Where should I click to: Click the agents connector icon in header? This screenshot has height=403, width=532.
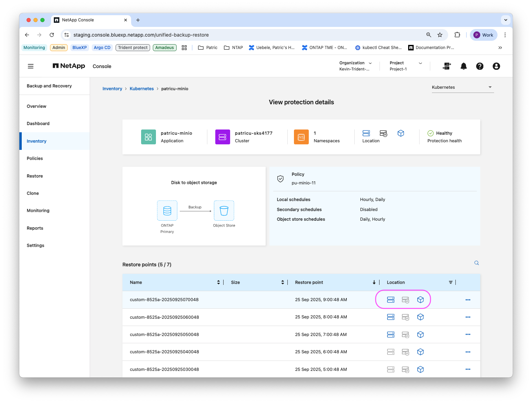click(x=447, y=66)
